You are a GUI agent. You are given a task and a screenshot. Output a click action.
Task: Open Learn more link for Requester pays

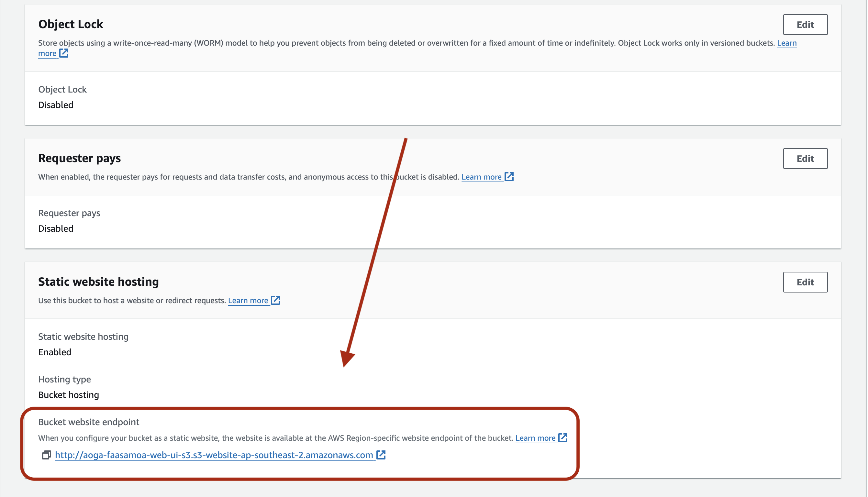click(x=481, y=177)
